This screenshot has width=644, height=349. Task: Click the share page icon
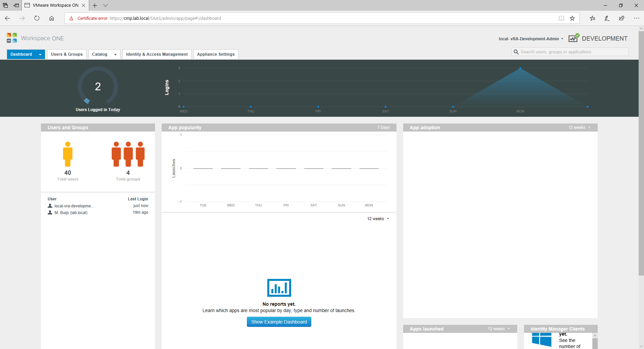pos(622,18)
